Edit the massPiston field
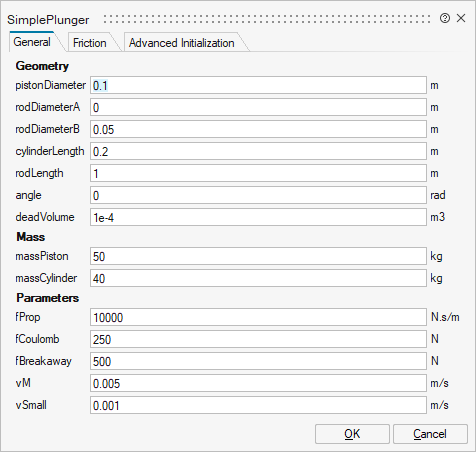476x452 pixels. pyautogui.click(x=258, y=256)
